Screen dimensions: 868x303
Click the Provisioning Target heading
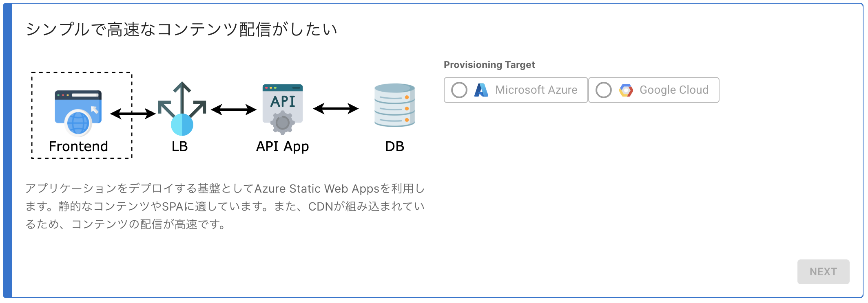[x=489, y=65]
